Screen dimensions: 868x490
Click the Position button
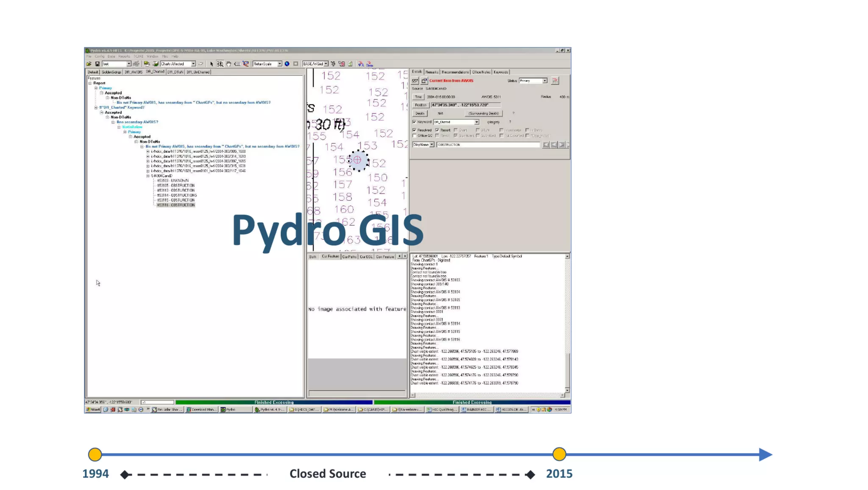[421, 105]
